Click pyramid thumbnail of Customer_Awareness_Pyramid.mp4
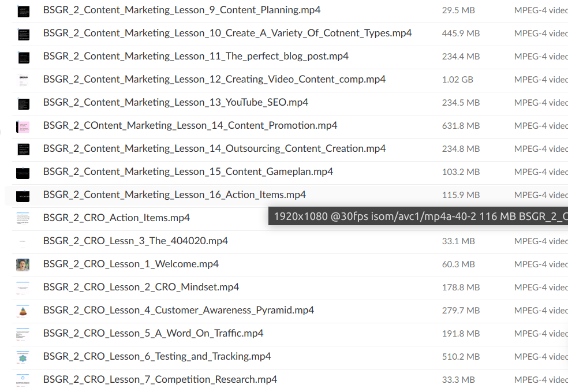This screenshot has height=392, width=568. pyautogui.click(x=23, y=311)
